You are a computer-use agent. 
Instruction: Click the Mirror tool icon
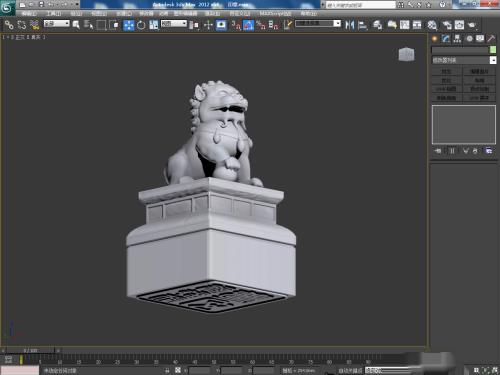[x=349, y=25]
